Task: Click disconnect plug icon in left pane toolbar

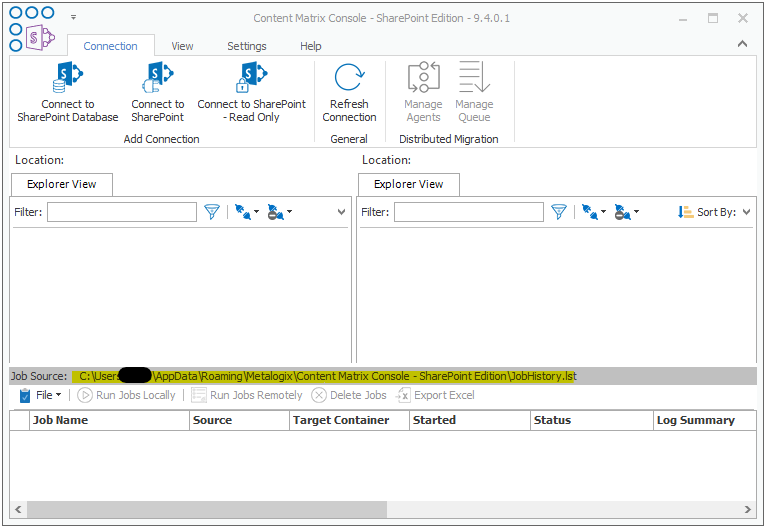Action: [276, 212]
